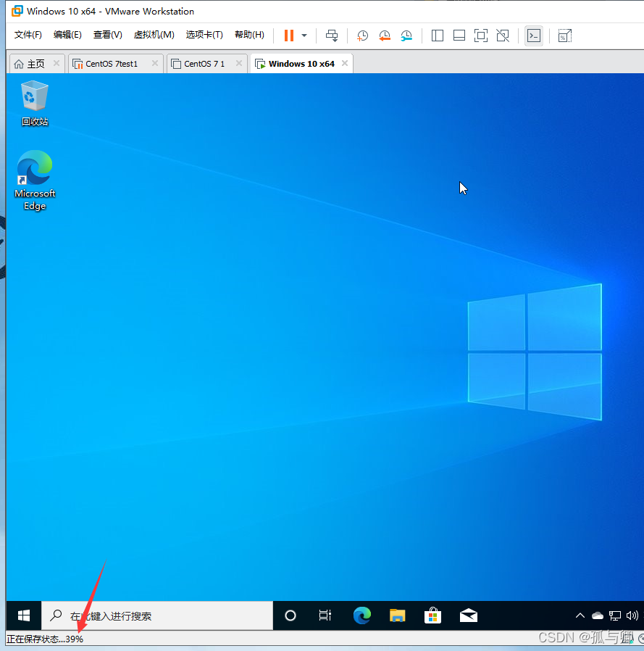Screen dimensions: 644x651
Task: Close the CentOS 7test1 tab
Action: point(155,63)
